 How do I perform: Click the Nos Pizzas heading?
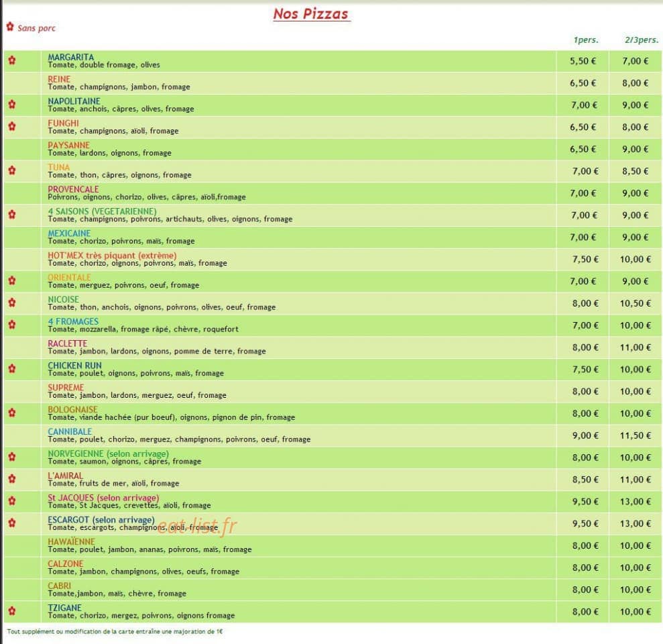pos(311,13)
